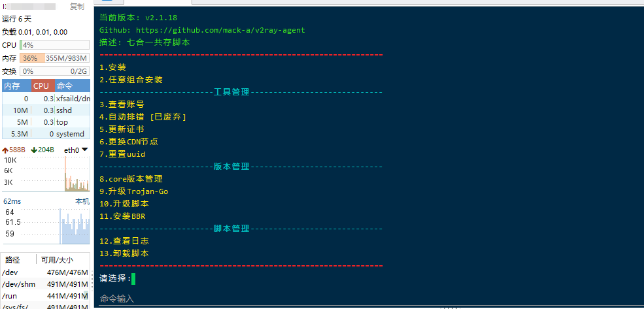Click the 可用/大小 disk column header
Screen dimensions: 644x309
58,260
